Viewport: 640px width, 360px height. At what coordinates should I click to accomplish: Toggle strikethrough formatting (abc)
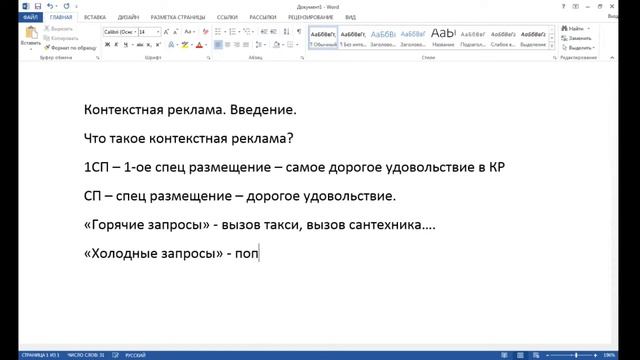tap(140, 44)
